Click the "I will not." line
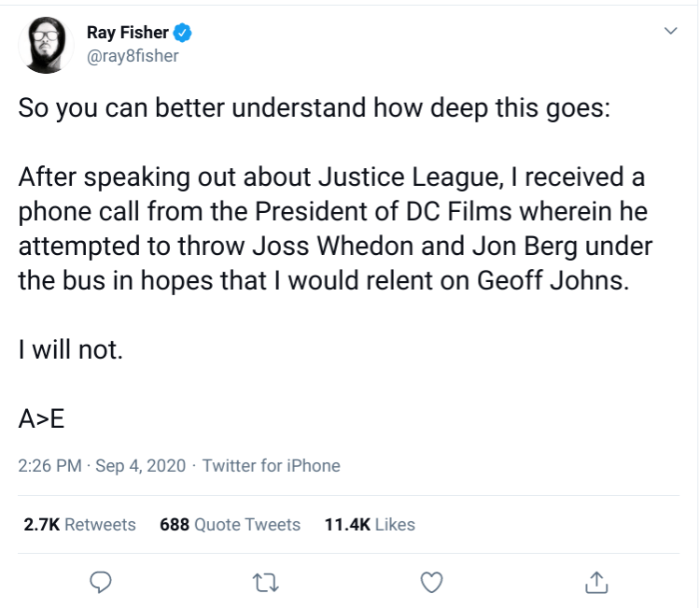This screenshot has height=608, width=700. tap(70, 352)
